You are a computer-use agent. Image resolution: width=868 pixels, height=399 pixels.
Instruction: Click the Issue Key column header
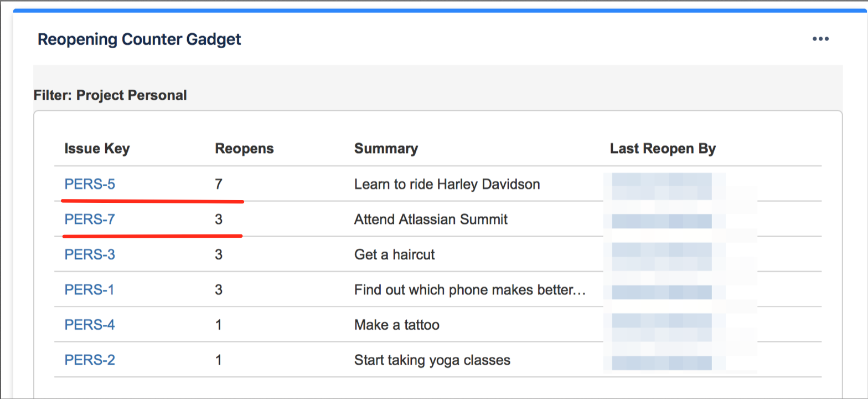pyautogui.click(x=97, y=149)
